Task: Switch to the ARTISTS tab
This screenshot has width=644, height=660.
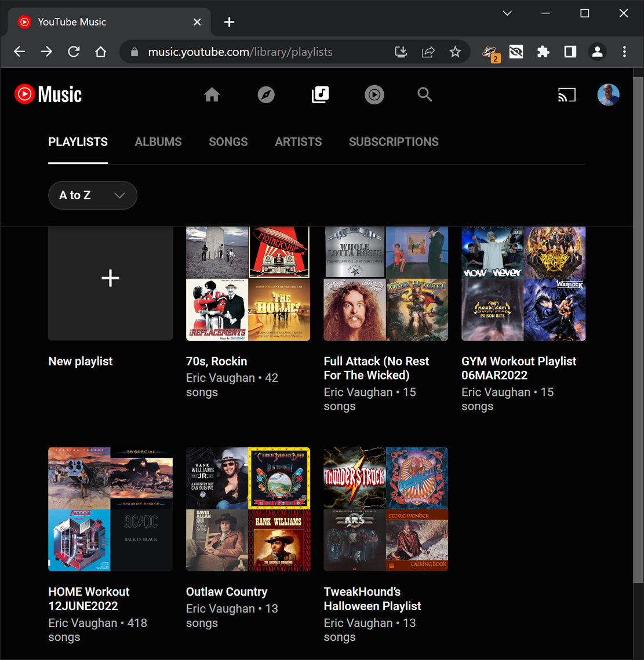Action: coord(298,142)
